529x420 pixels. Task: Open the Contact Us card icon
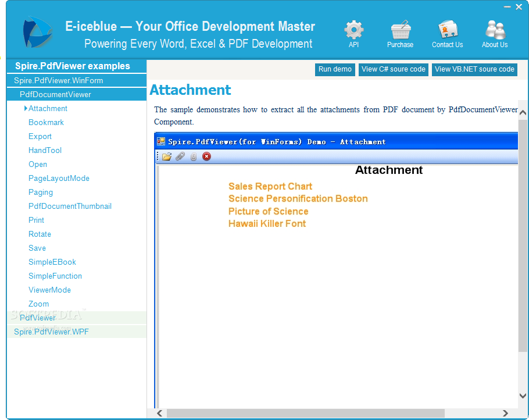click(x=448, y=29)
